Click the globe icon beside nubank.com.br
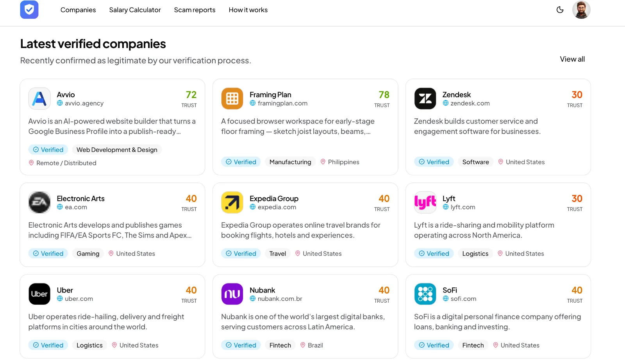This screenshot has width=625, height=364. pos(253,299)
